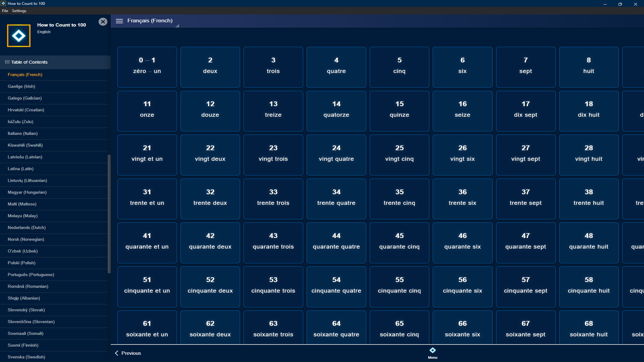
Task: Click the diamond Menu icon at bottom
Action: [x=432, y=350]
